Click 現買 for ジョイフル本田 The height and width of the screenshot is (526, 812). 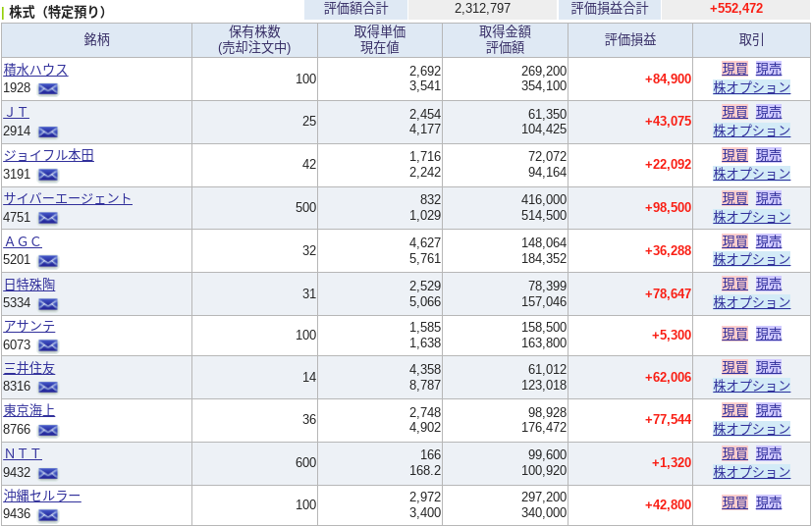pyautogui.click(x=734, y=155)
